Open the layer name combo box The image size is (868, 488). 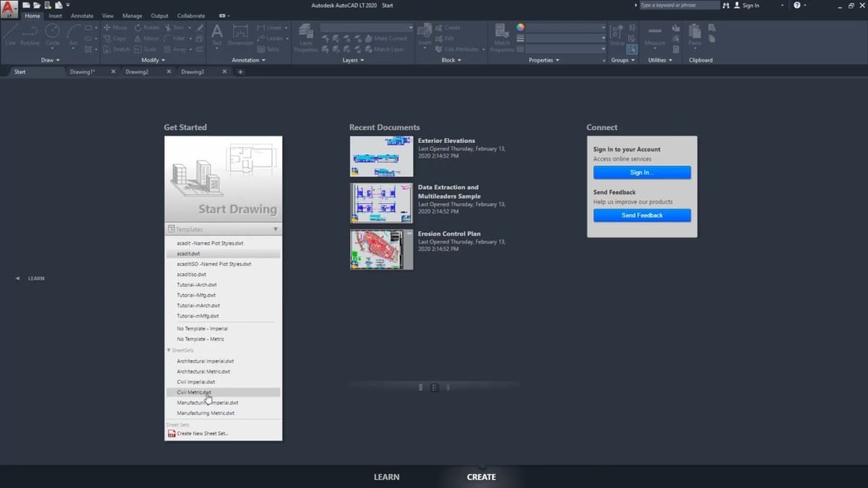[x=367, y=27]
